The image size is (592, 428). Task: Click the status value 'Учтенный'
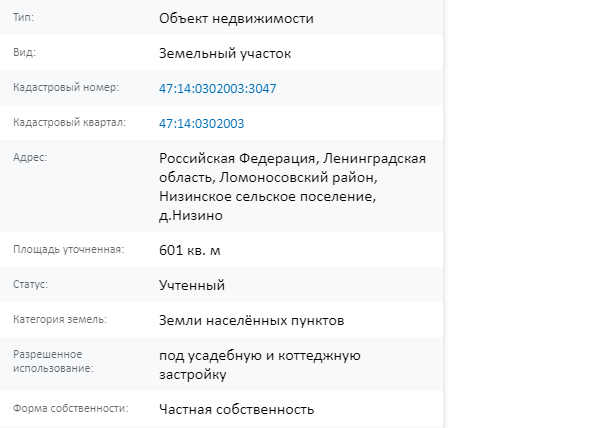point(192,285)
